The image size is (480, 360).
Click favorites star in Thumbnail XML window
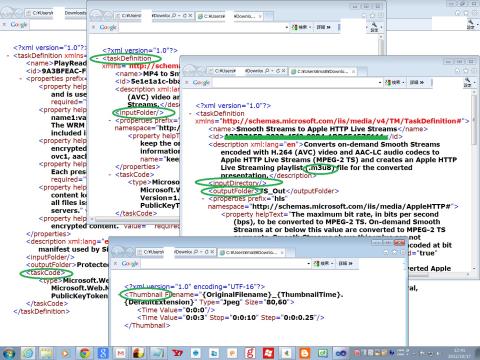point(394,252)
